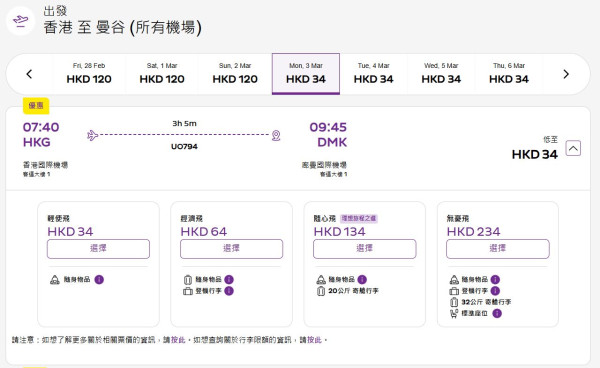Click second 按此 link about baggage allowance
The width and height of the screenshot is (600, 368).
pos(314,340)
